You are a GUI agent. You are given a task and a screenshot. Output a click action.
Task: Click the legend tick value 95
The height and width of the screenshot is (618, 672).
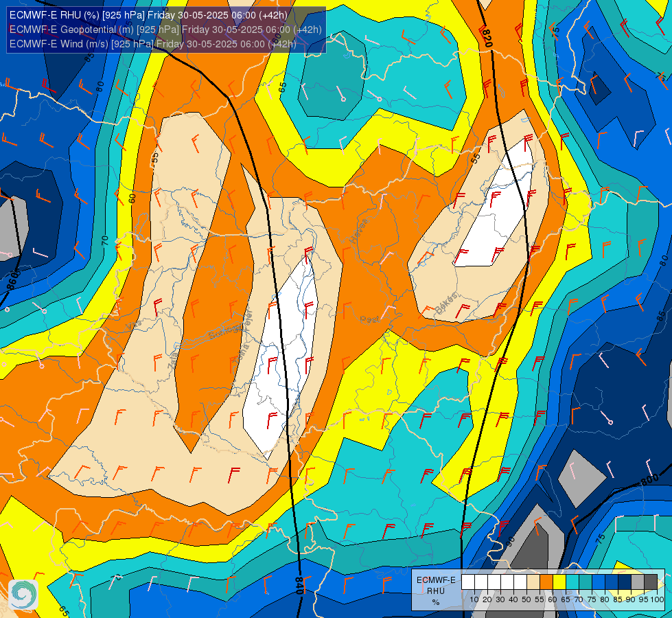[x=644, y=599]
